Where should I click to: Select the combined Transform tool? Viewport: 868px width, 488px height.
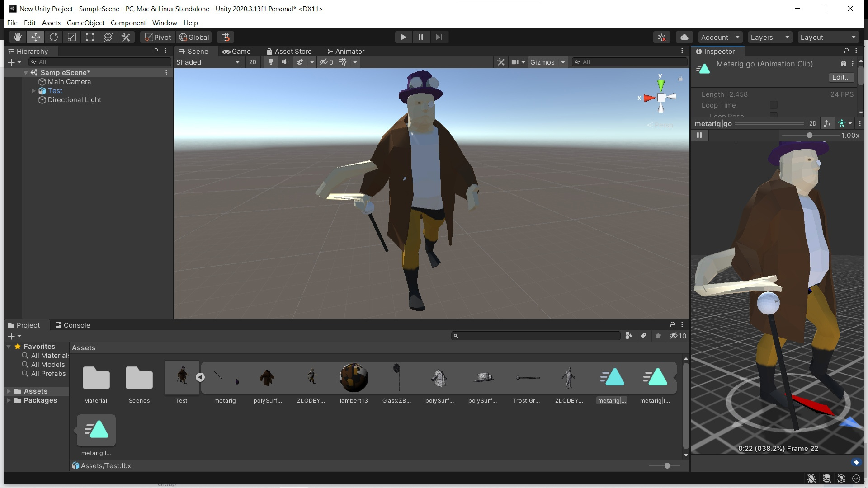pyautogui.click(x=108, y=37)
